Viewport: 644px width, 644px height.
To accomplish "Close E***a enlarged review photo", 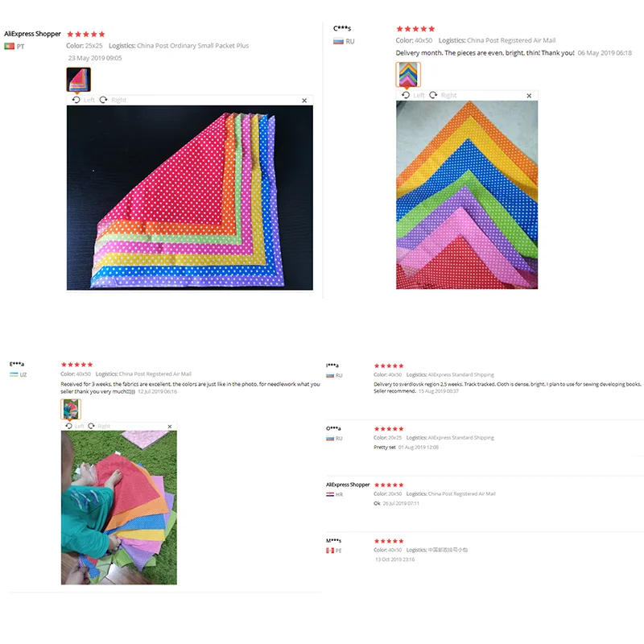I will coord(170,427).
